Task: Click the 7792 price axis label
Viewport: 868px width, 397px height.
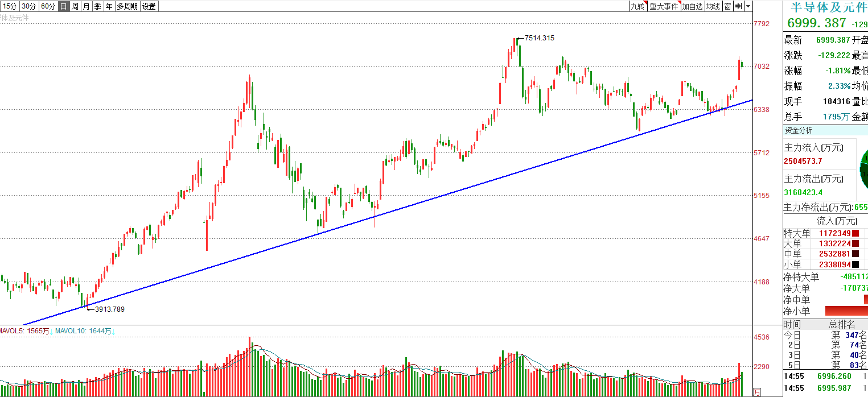Action: 761,23
